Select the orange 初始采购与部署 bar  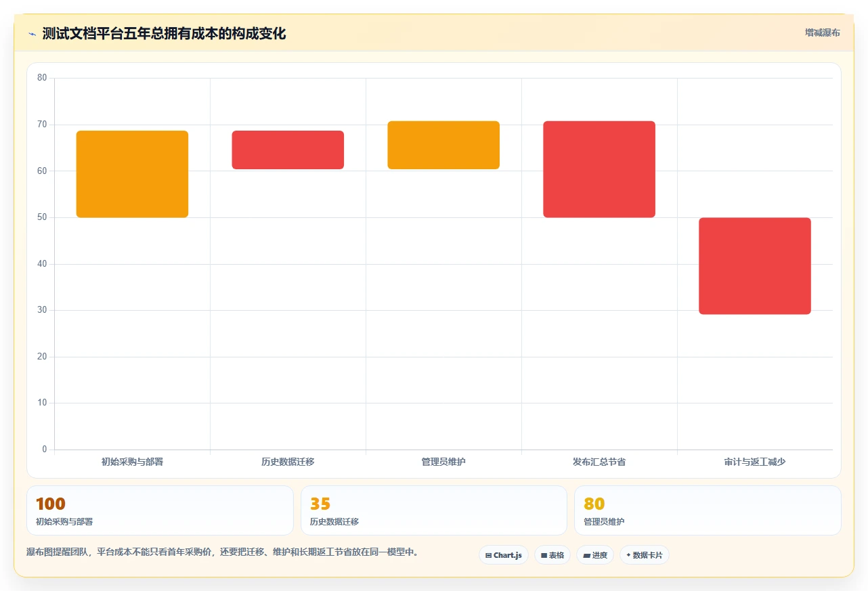(132, 174)
